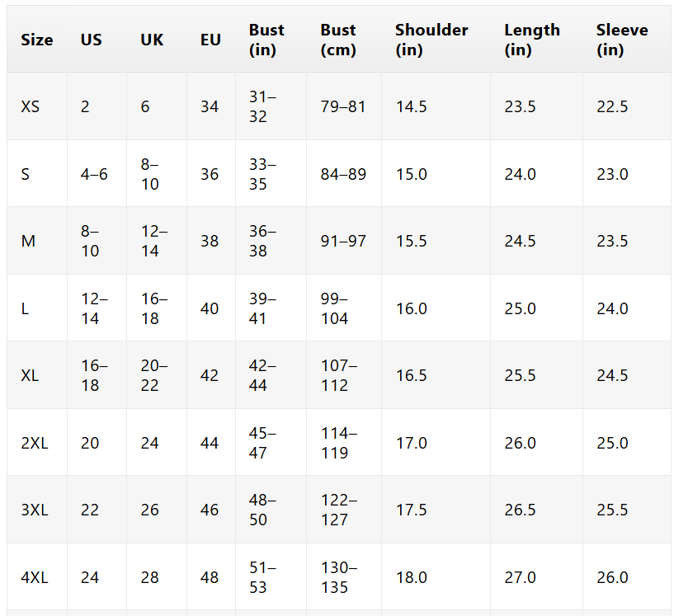This screenshot has width=674, height=616.
Task: Click the US column header
Action: (97, 40)
